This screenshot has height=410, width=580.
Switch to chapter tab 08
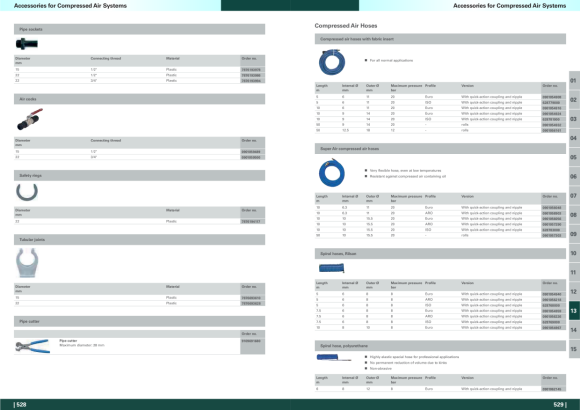tap(574, 215)
